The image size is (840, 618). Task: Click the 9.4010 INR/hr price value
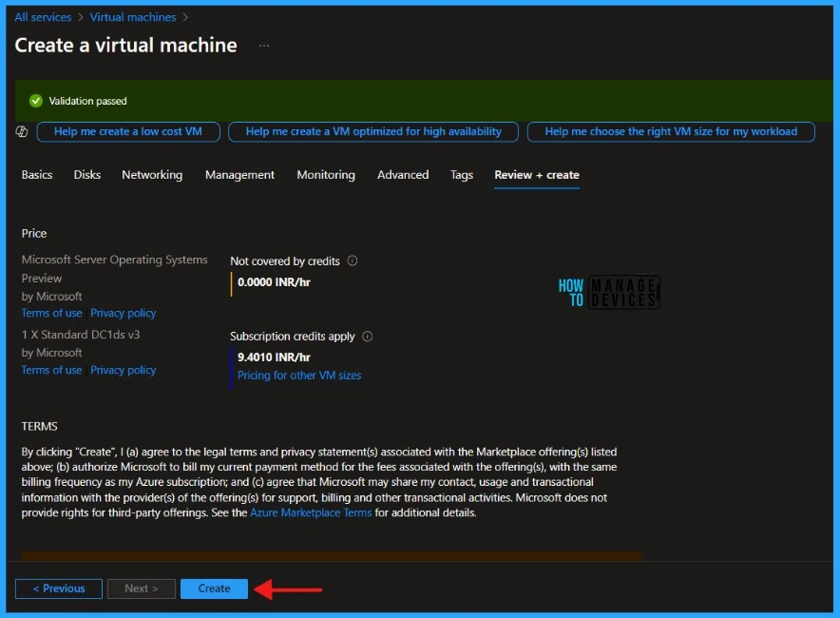pos(274,357)
